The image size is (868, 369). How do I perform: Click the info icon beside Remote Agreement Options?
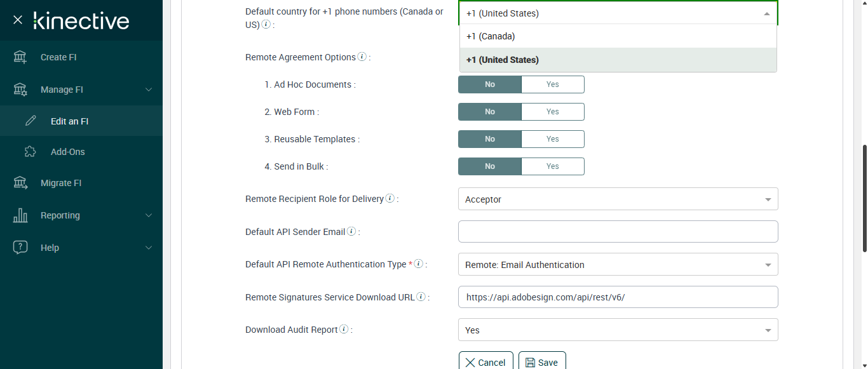pyautogui.click(x=362, y=57)
